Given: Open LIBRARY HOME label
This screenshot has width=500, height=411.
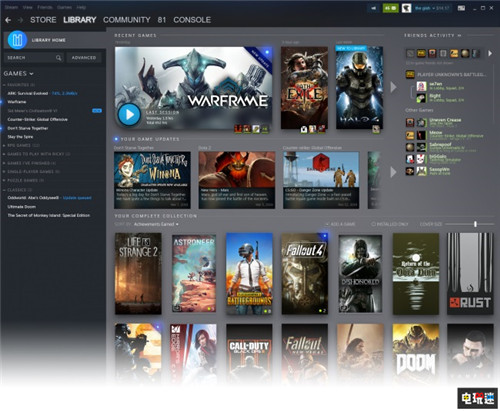Looking at the screenshot, I should pyautogui.click(x=49, y=40).
